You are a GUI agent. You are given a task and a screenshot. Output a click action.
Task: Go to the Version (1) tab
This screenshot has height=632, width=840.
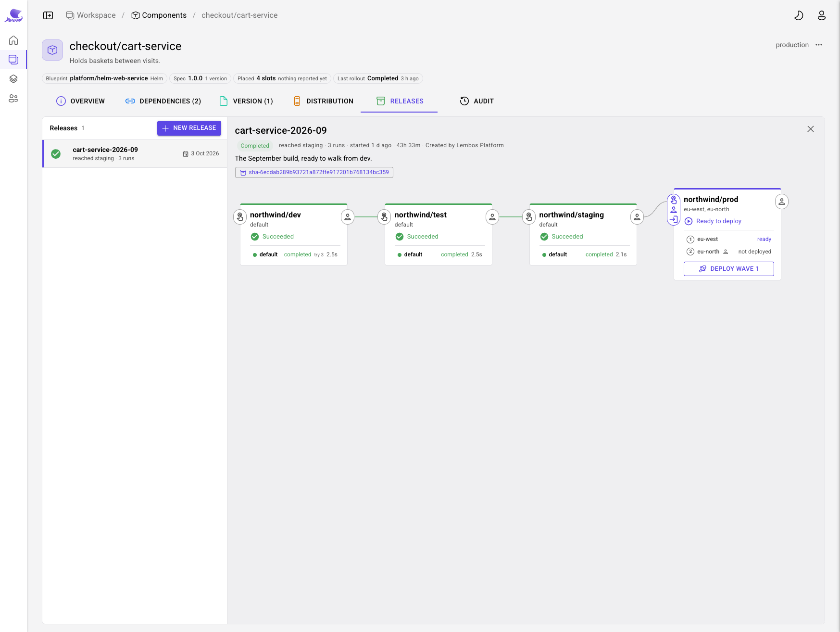click(x=246, y=101)
